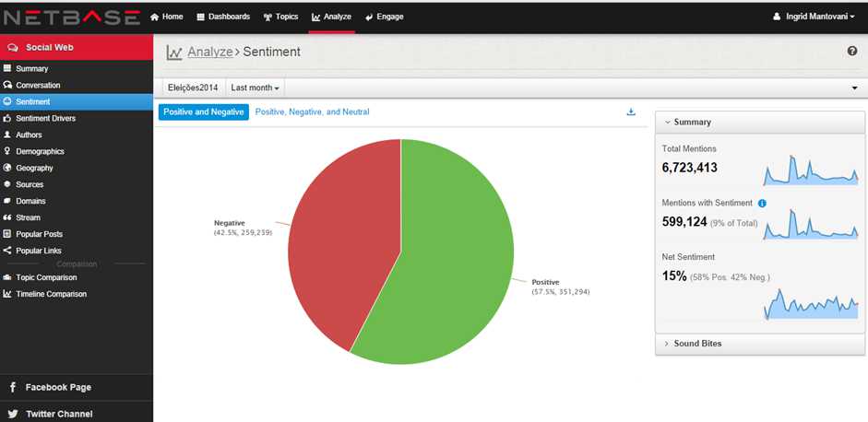Screen dimensions: 868x422
Task: Open the Geography sidebar item
Action: [34, 168]
